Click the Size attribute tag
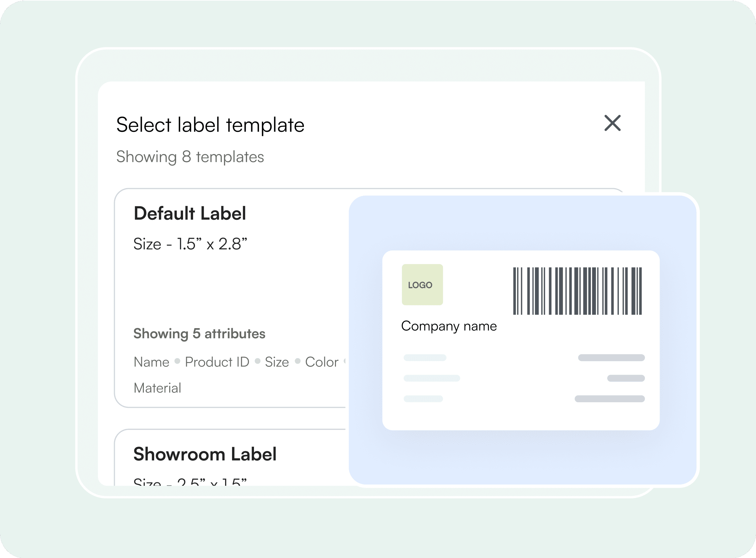This screenshot has width=756, height=558. pyautogui.click(x=277, y=362)
